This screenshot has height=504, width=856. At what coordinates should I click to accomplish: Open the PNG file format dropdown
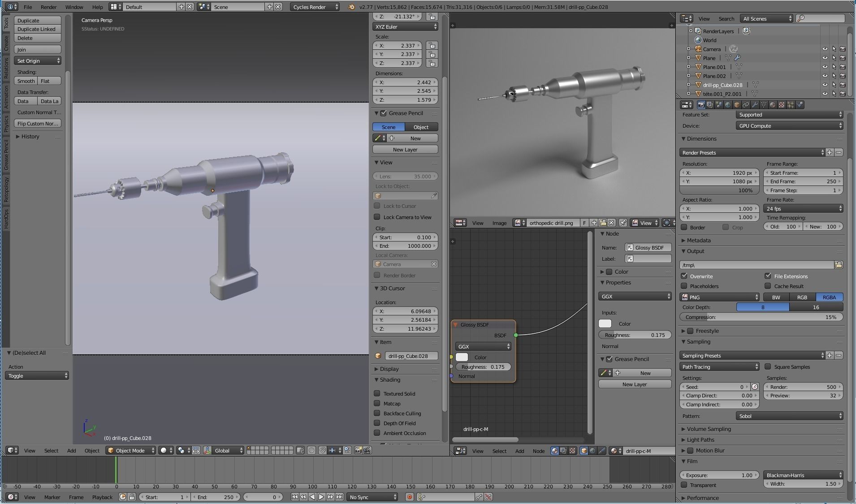[719, 297]
